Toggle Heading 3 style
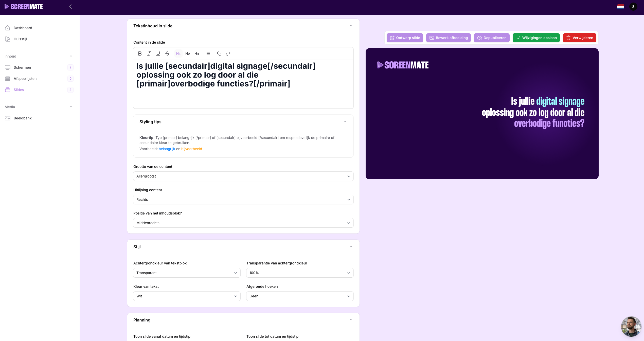The image size is (644, 341). [x=197, y=53]
